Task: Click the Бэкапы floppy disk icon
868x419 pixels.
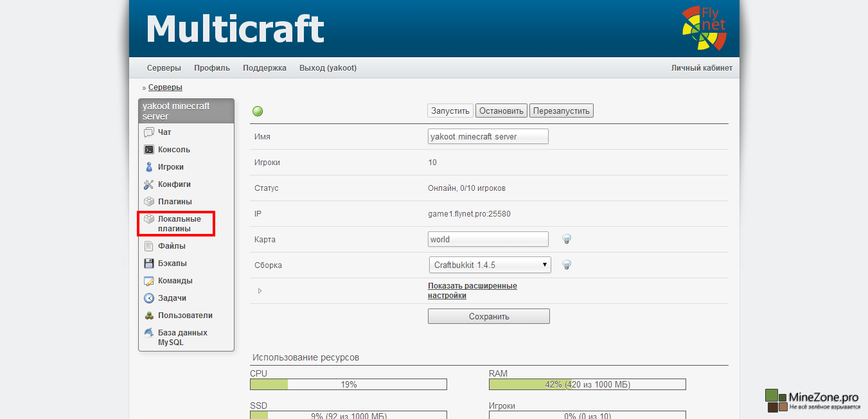Action: [149, 263]
